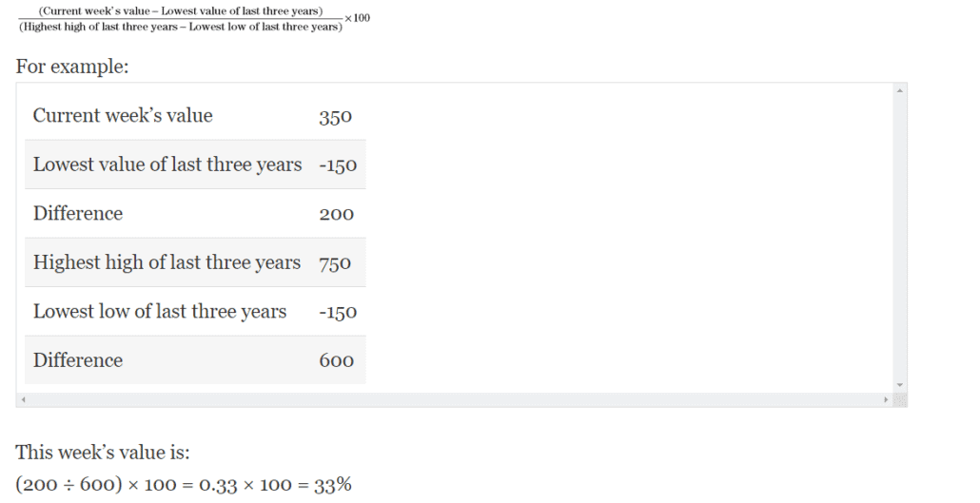Viewport: 980px width, 503px height.
Task: Click the scroll right arrow below table
Action: 887,399
